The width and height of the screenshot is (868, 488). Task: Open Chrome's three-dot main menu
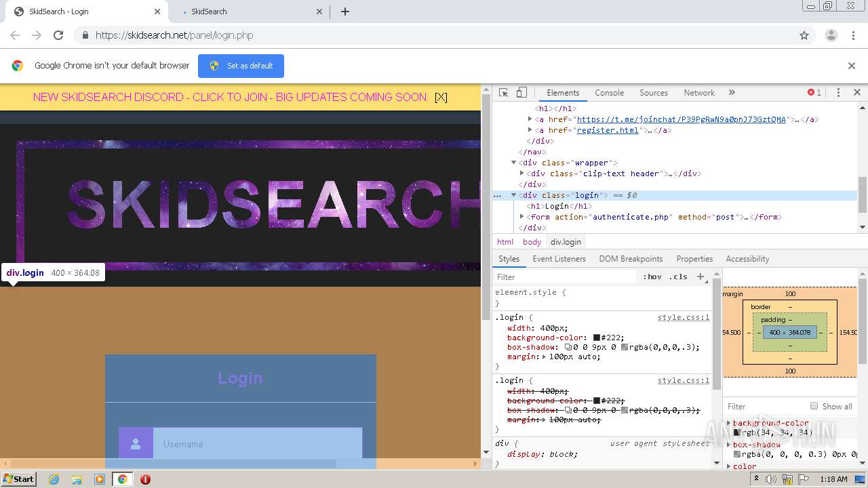pyautogui.click(x=853, y=35)
